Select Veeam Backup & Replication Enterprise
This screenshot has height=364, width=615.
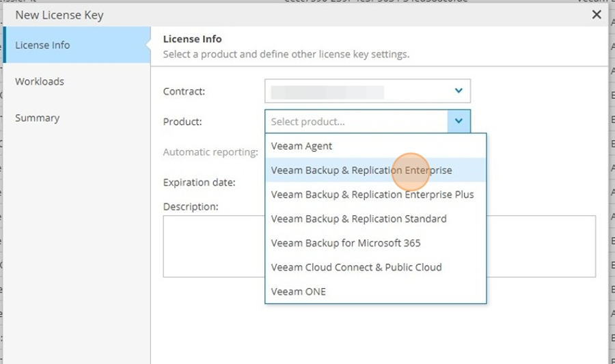coord(376,170)
